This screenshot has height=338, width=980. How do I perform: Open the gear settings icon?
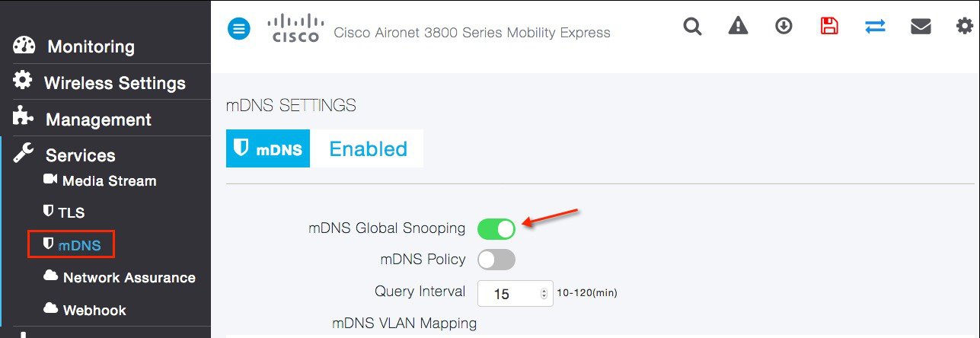(x=964, y=27)
